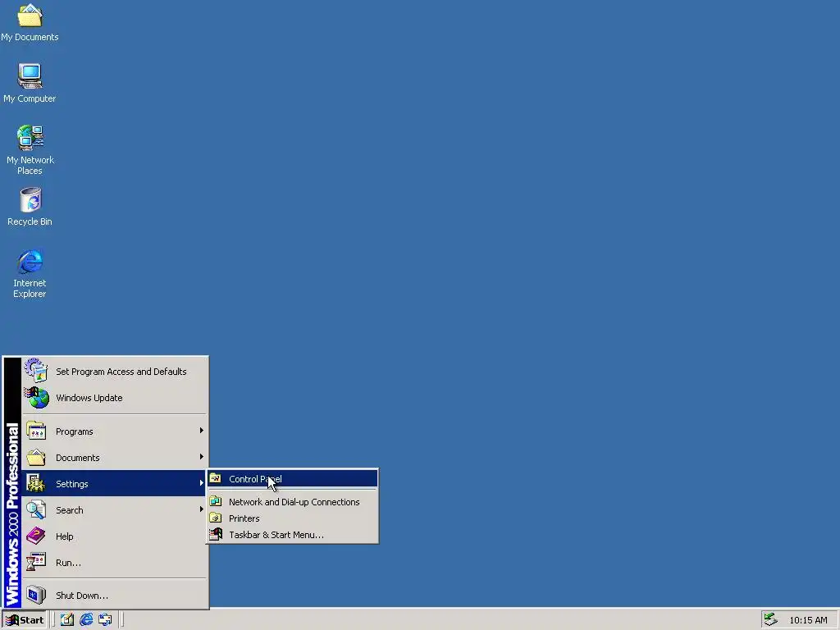
Task: Click the Settings icon in Start menu
Action: point(36,484)
